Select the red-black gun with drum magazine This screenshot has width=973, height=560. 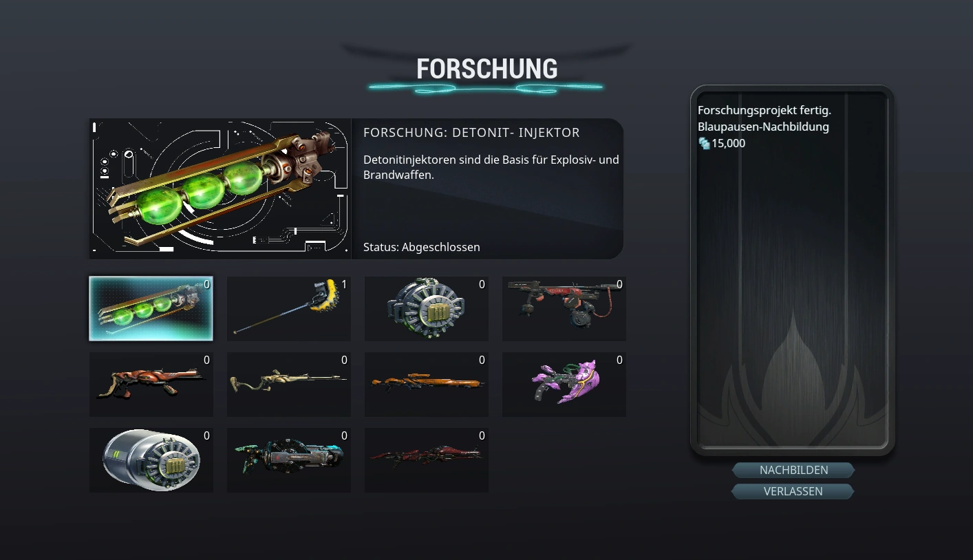564,309
